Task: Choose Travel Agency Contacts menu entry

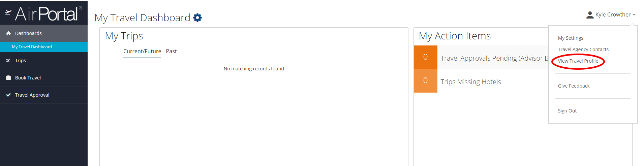Action: 583,49
